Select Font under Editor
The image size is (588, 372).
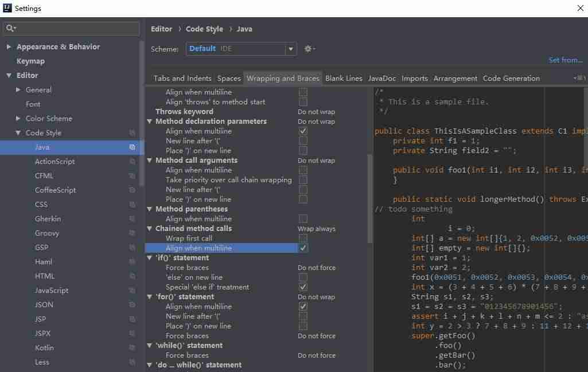pos(33,104)
